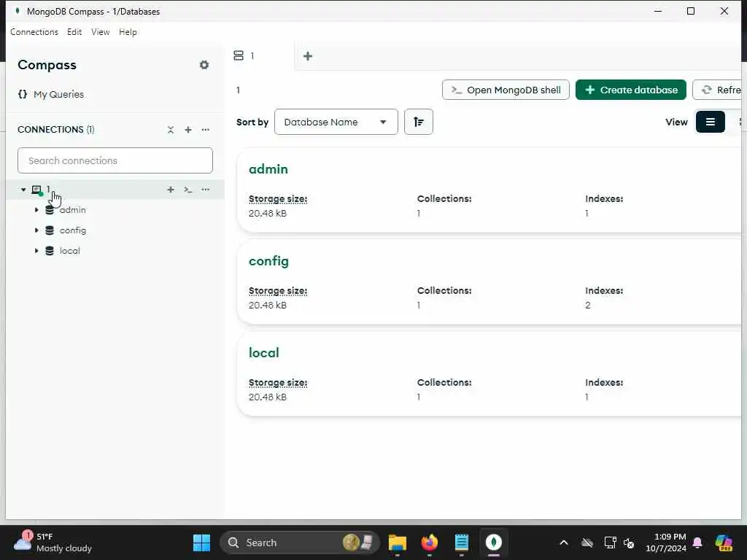The image size is (747, 560).
Task: Click CONNECTIONS (1) header label
Action: click(55, 130)
